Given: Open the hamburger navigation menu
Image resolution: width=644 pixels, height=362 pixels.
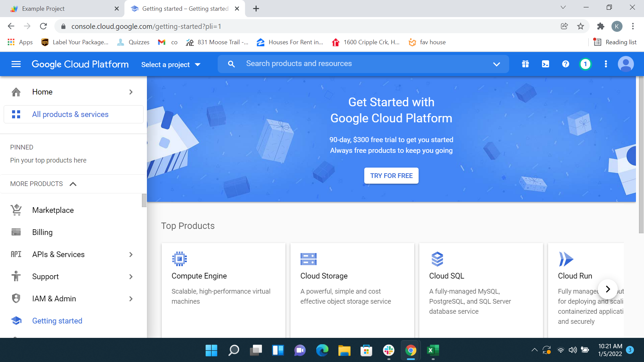Looking at the screenshot, I should point(16,64).
